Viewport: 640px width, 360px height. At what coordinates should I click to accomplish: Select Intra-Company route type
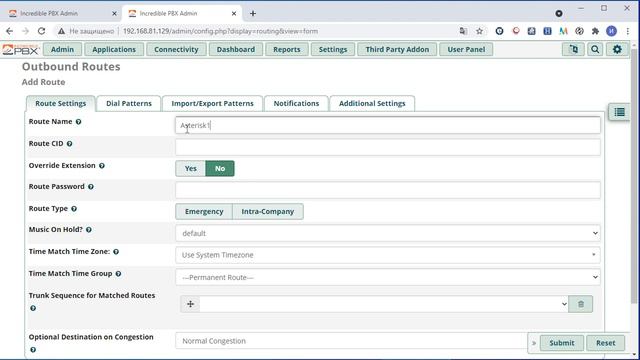pos(268,211)
